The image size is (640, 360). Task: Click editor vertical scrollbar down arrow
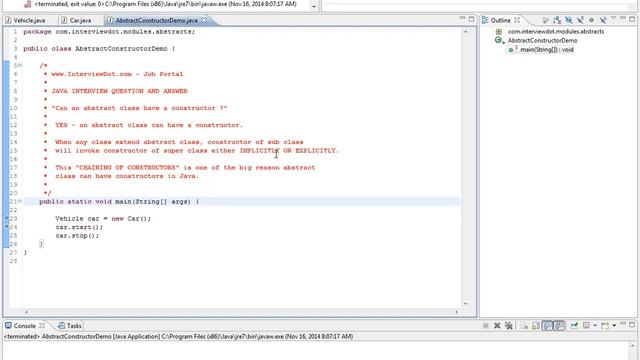[x=466, y=303]
